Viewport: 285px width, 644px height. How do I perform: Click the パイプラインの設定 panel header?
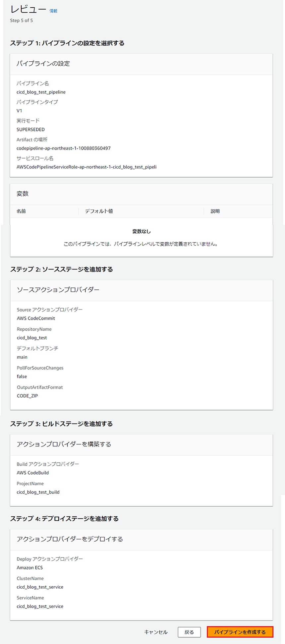142,64
